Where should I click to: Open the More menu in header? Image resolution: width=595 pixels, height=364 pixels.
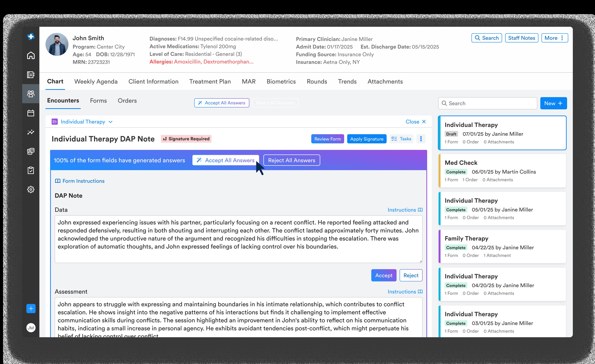pos(554,38)
